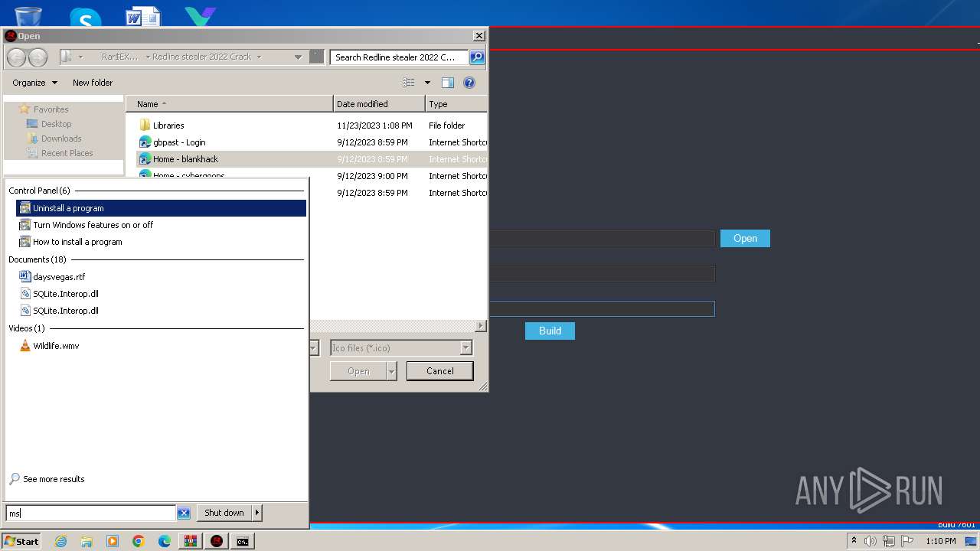The image size is (980, 551).
Task: Sort by Name column header
Action: [x=230, y=104]
